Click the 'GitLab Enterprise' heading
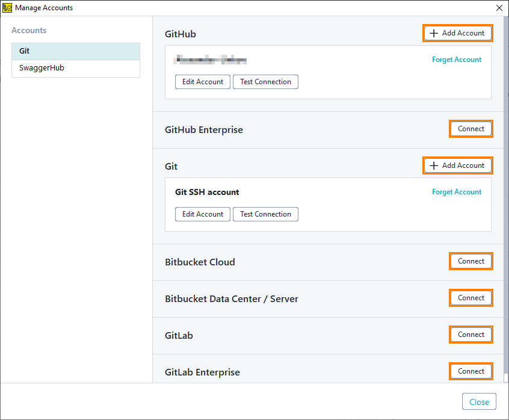The image size is (509, 420). point(202,372)
